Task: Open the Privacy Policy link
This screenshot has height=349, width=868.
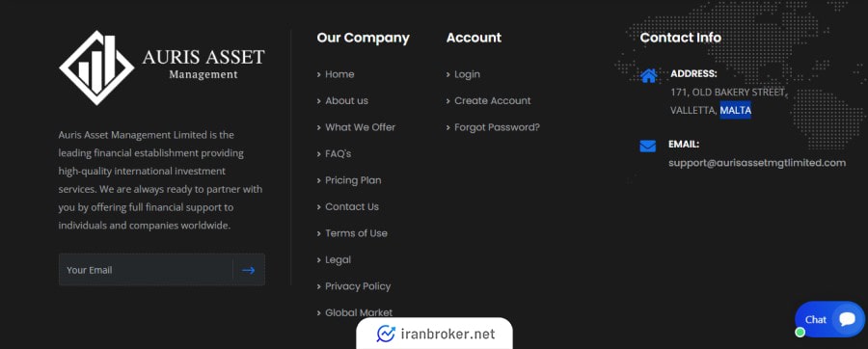Action: click(358, 286)
